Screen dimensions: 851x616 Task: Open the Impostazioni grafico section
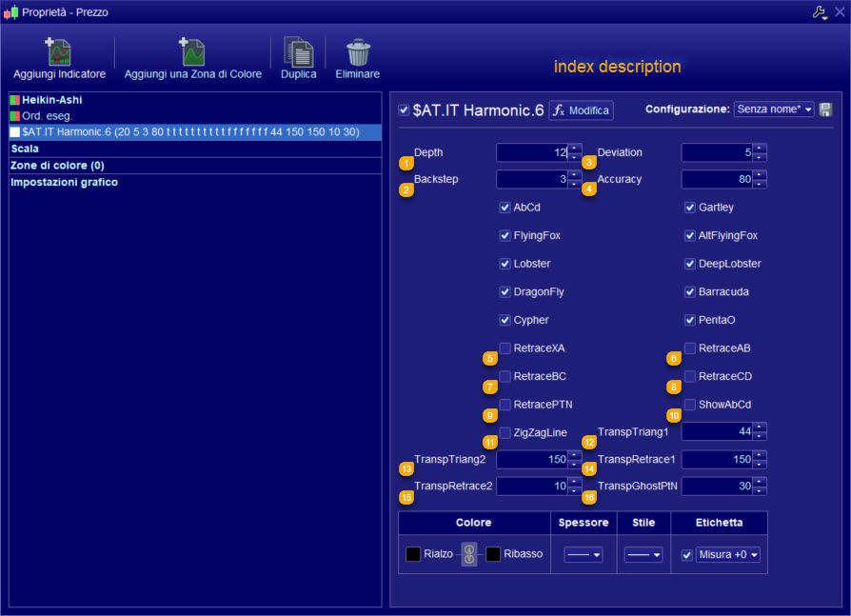195,183
